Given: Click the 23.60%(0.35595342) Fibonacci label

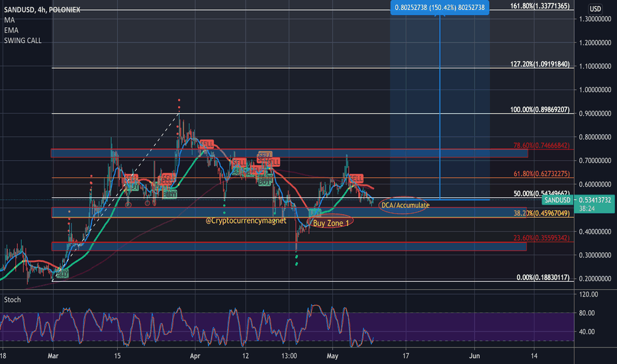Looking at the screenshot, I should click(x=541, y=238).
